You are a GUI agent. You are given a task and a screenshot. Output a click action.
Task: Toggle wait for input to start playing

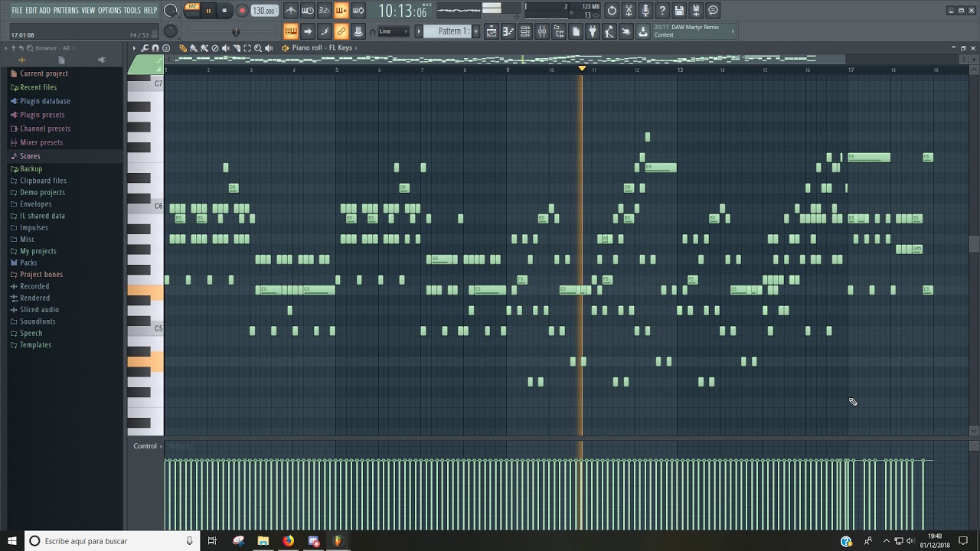[x=308, y=11]
